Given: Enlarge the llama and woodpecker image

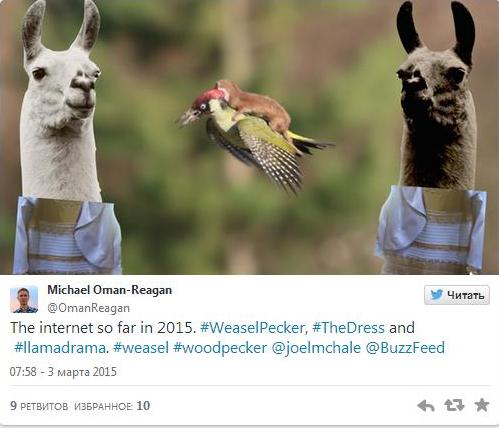Looking at the screenshot, I should point(249,137).
